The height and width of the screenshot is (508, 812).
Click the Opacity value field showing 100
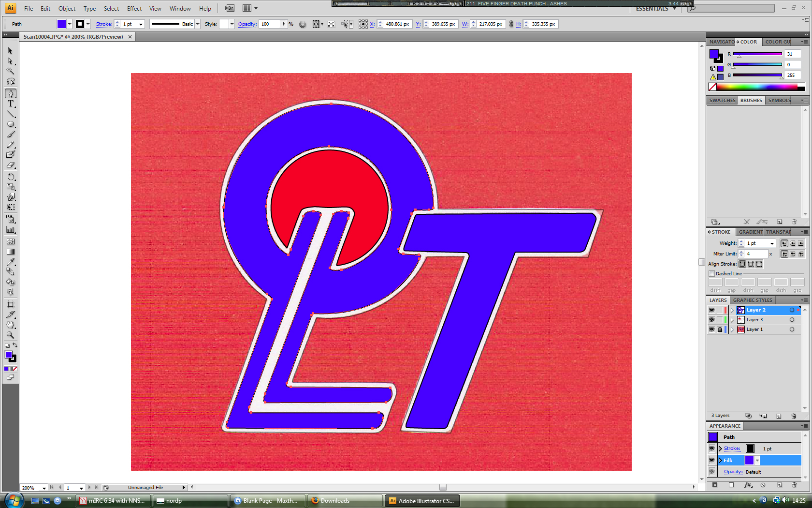[x=270, y=24]
